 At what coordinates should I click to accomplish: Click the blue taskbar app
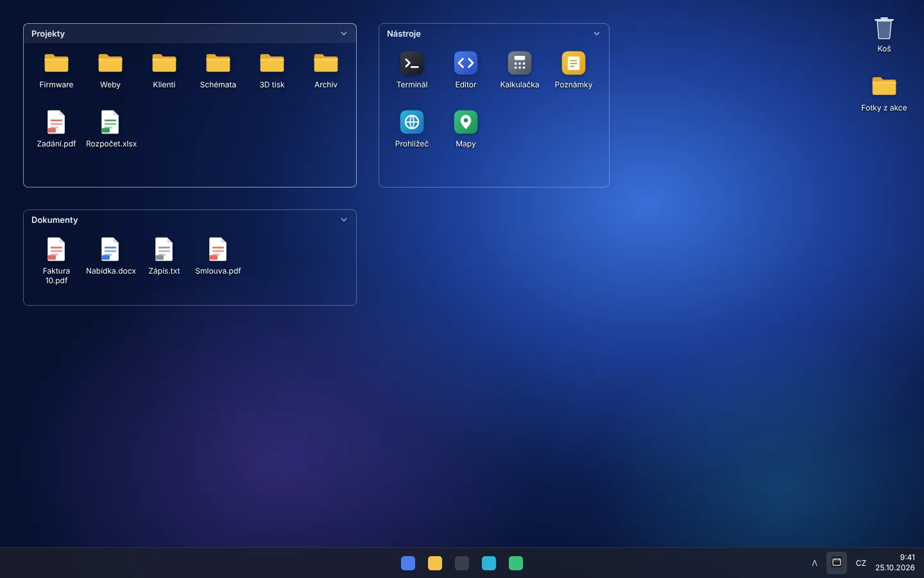click(x=408, y=563)
